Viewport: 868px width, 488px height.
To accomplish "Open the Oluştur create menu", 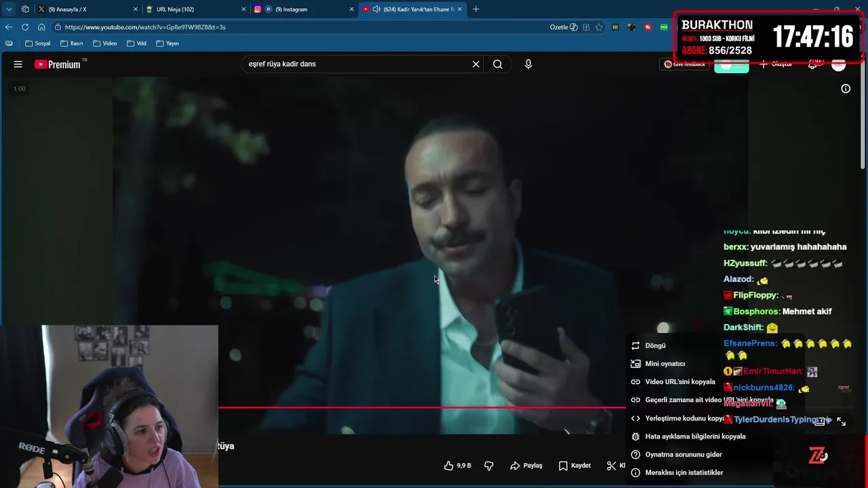I will click(776, 64).
